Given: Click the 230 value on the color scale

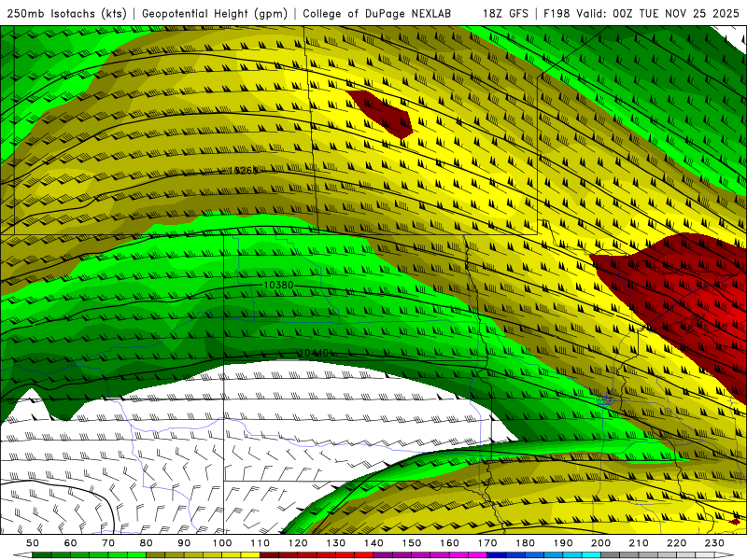Looking at the screenshot, I should point(715,543).
